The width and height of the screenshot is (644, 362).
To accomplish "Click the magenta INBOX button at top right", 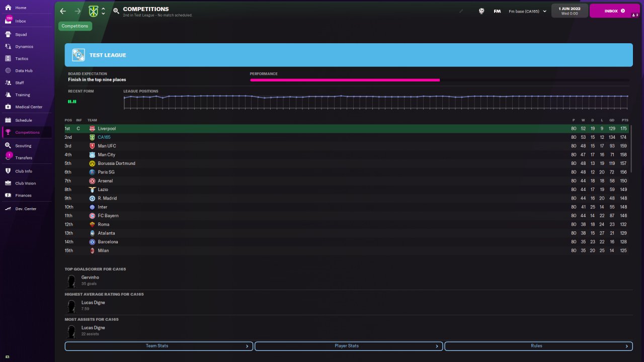I will point(615,11).
